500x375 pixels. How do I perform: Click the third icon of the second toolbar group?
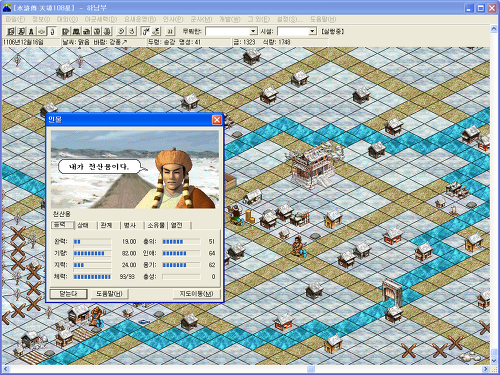pos(86,31)
